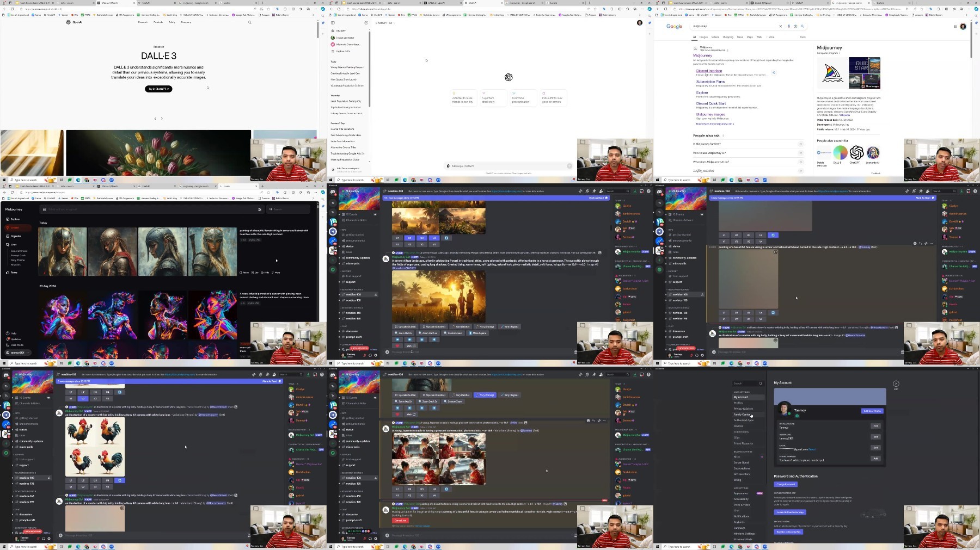Open the Discord Interface result link
The image size is (980, 550).
pyautogui.click(x=709, y=71)
